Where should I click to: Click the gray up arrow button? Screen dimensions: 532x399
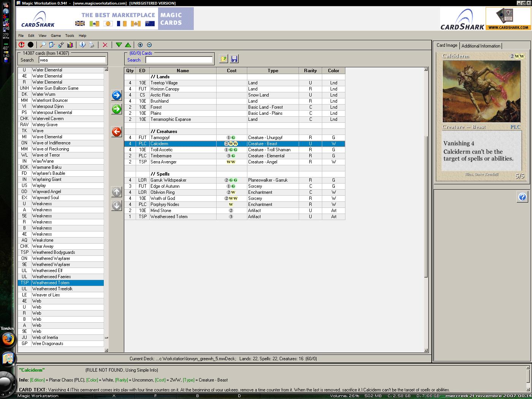(x=117, y=192)
